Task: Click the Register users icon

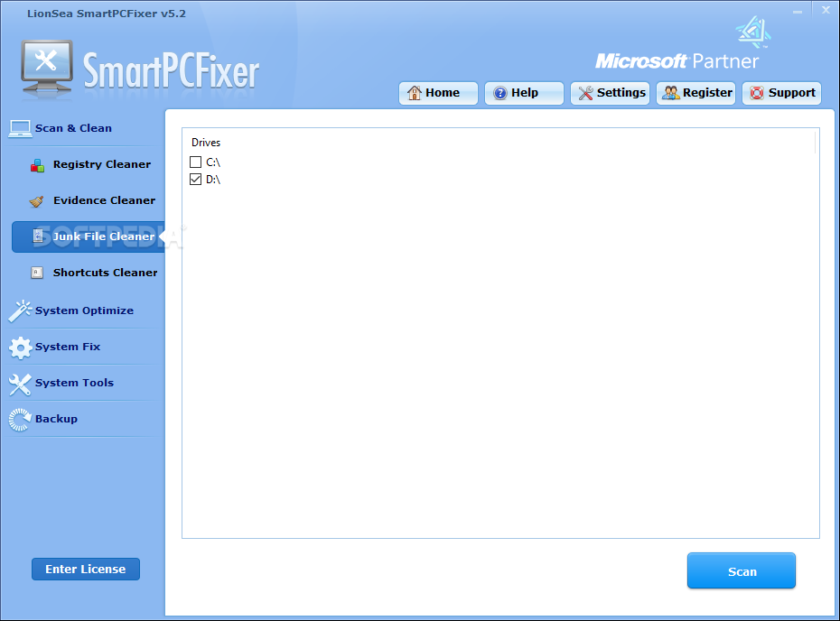Action: pos(671,93)
